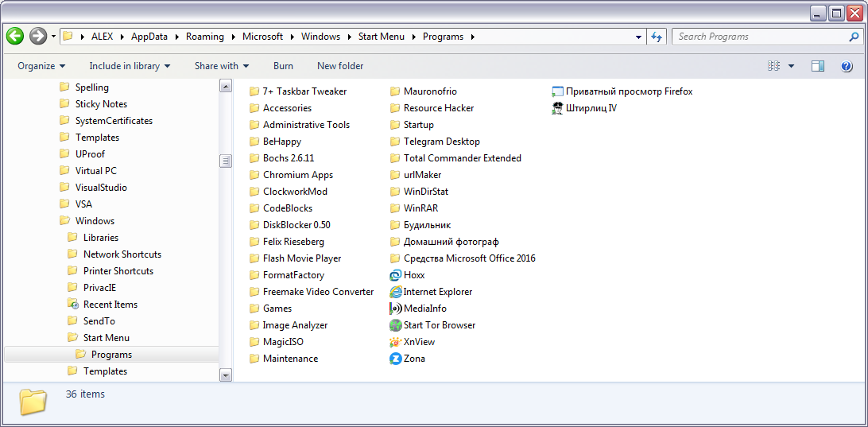Open the address bar history dropdown
The image size is (868, 427).
click(x=639, y=37)
